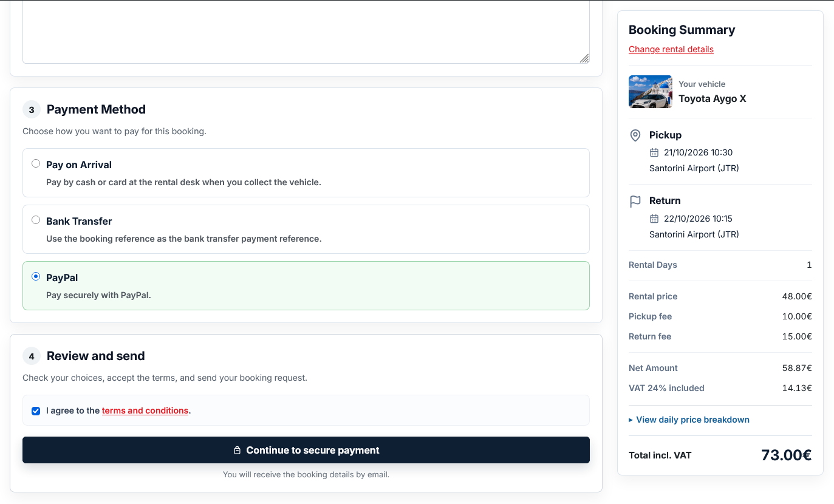Click the text 'Pay securely with PayPal.'
Viewport: 834px width, 504px height.
[98, 295]
